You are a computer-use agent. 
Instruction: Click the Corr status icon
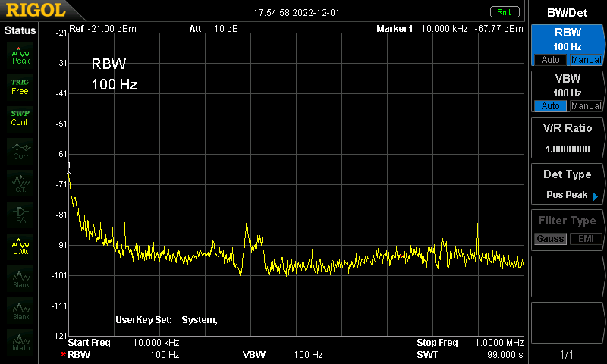[20, 151]
